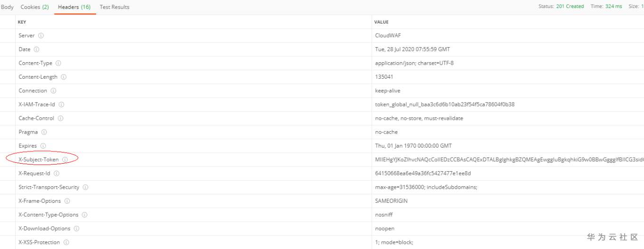Click the 201 Created status text
Screen dimensions: 644x249
tap(570, 7)
